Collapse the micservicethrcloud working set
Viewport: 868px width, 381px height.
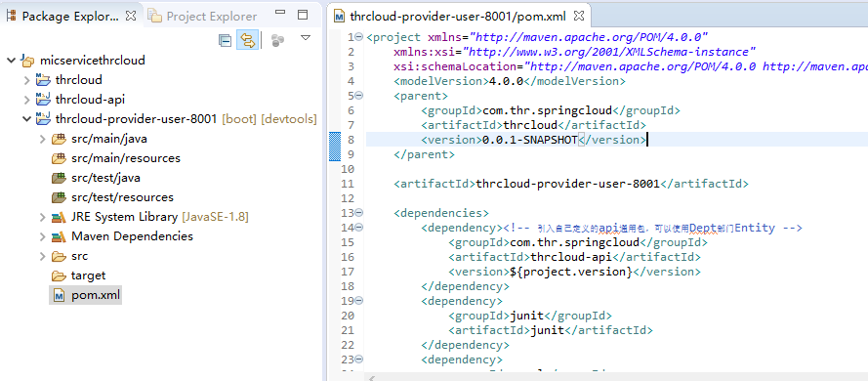tap(11, 60)
